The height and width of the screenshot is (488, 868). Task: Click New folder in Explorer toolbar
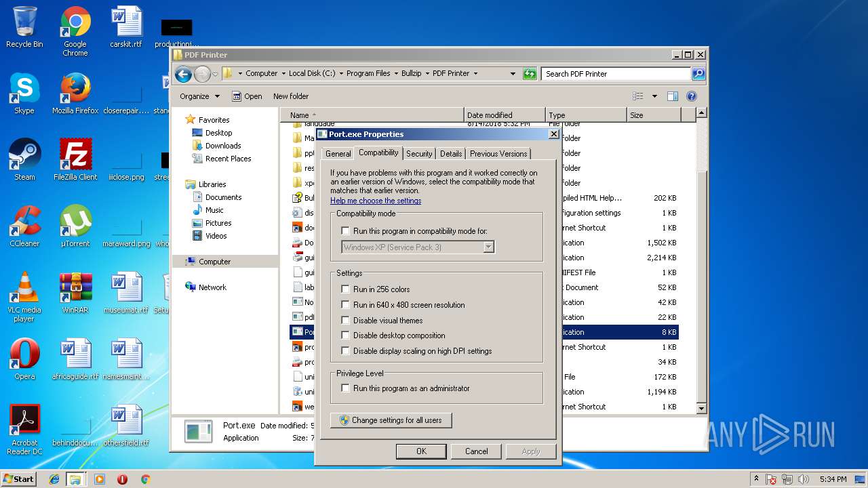click(291, 96)
